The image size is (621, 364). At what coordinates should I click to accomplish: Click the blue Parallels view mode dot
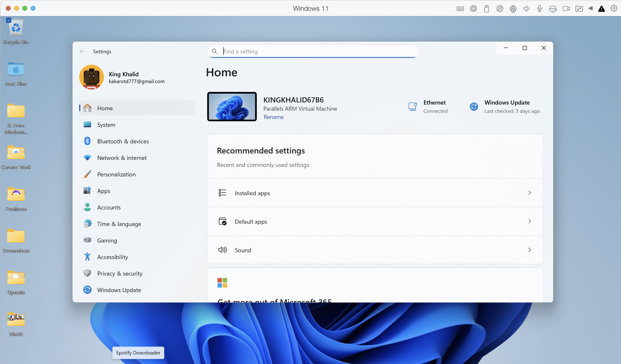tap(33, 8)
